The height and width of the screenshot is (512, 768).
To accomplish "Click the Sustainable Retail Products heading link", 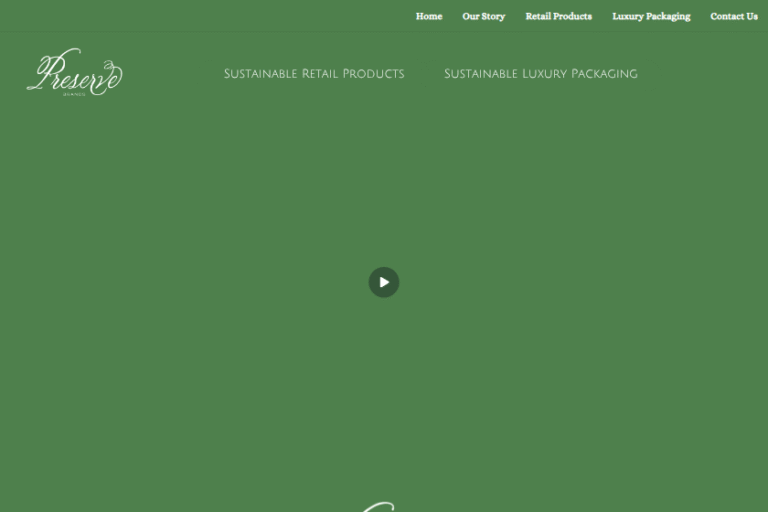I will click(314, 74).
